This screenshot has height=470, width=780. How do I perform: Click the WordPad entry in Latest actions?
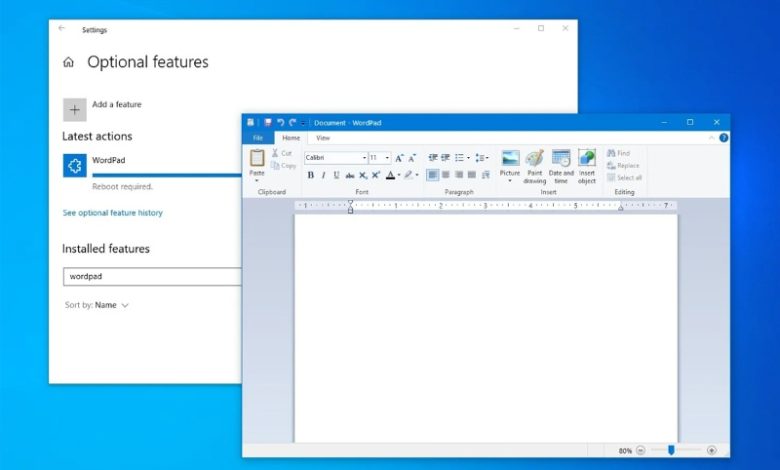(x=152, y=173)
